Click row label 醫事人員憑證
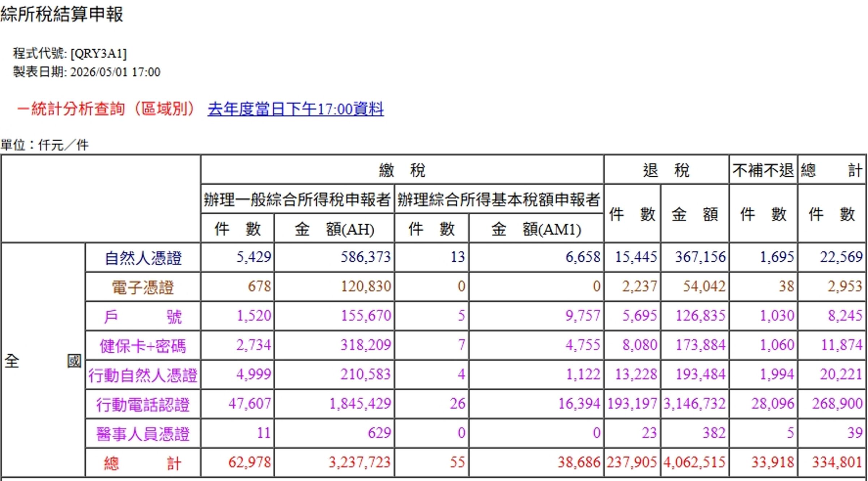 click(x=143, y=434)
